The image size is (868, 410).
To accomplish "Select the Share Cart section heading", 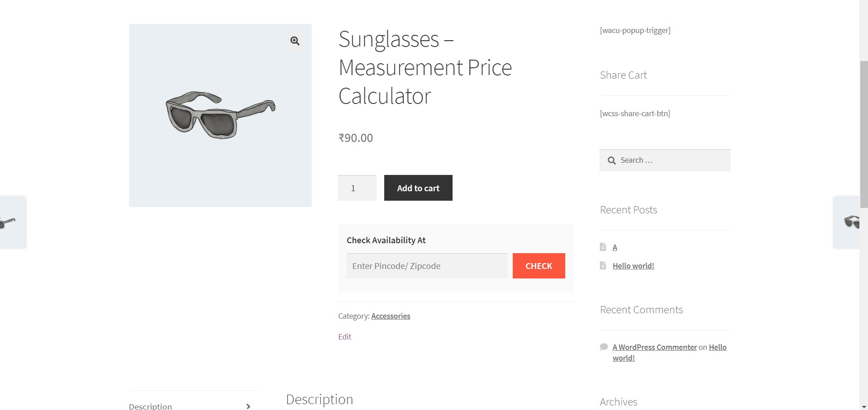I will (623, 75).
